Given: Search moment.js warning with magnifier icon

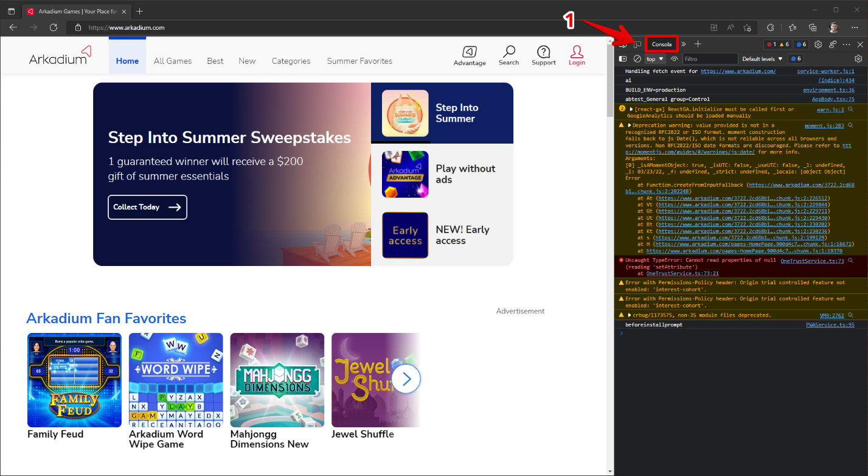Looking at the screenshot, I should 851,125.
